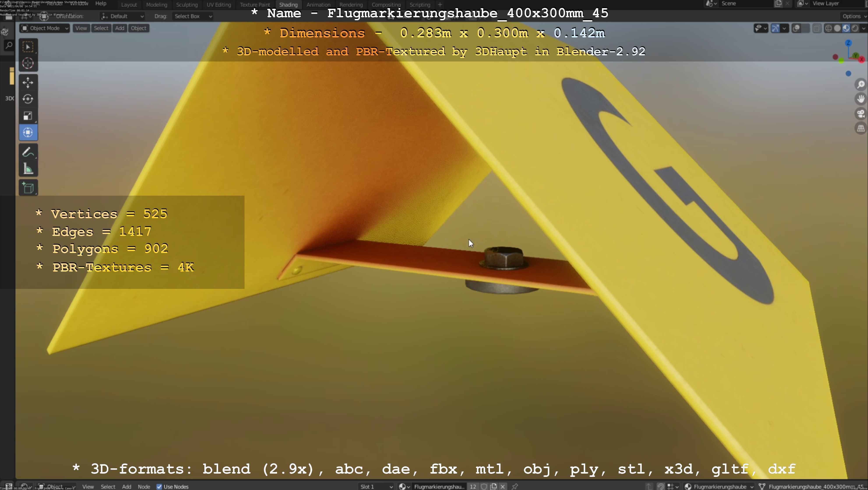Pick the Annotate pencil tool
The width and height of the screenshot is (868, 490).
28,152
